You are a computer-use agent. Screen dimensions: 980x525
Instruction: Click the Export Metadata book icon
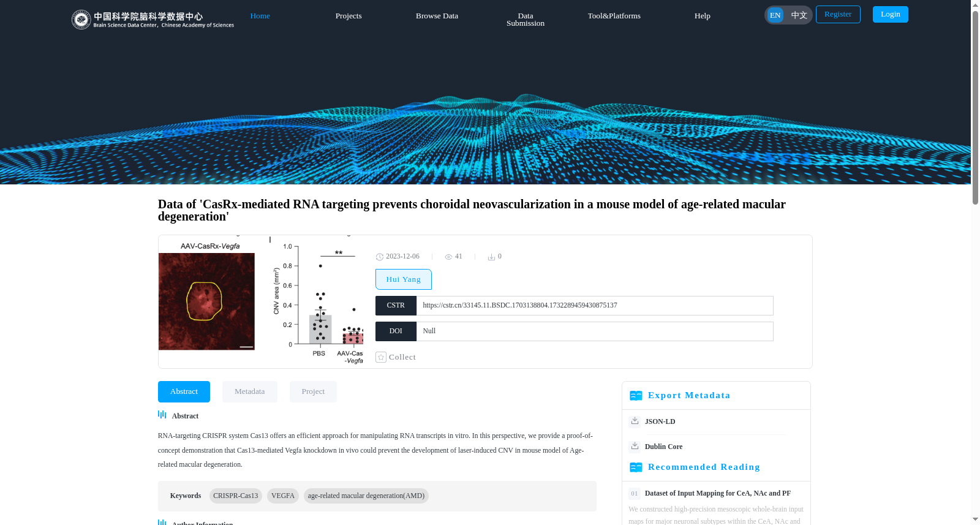(x=636, y=396)
